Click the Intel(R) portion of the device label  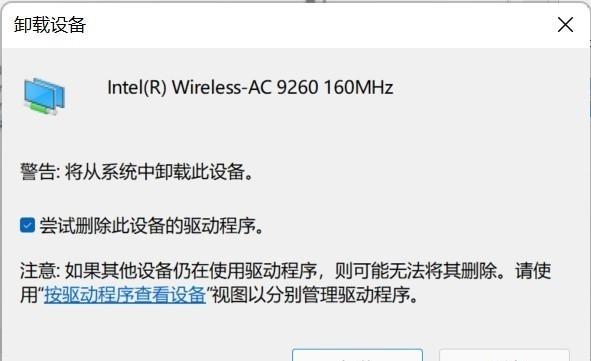[137, 87]
